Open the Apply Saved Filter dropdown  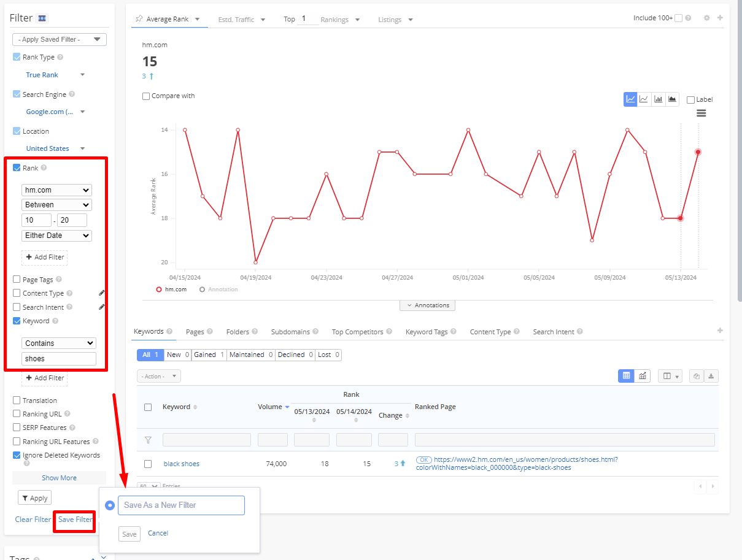pos(60,40)
